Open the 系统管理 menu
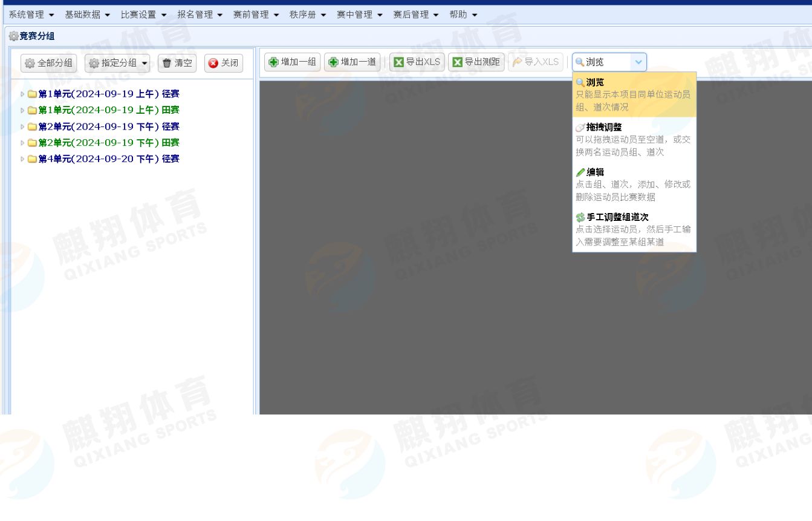 click(x=31, y=15)
